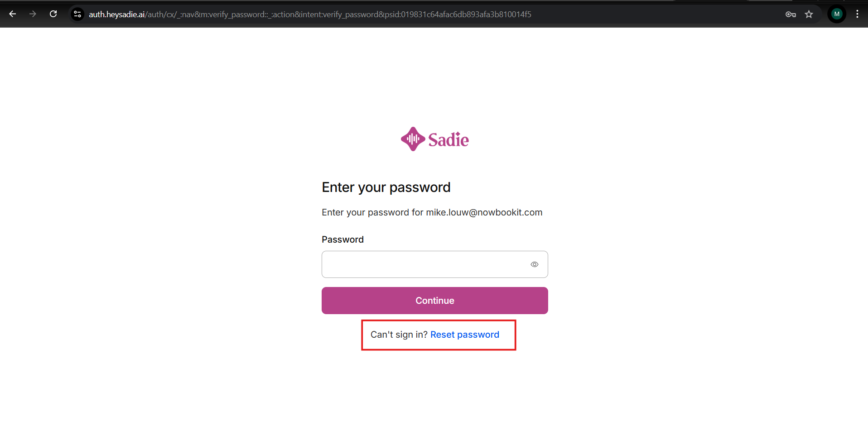
Task: Go back to the previous page
Action: click(x=13, y=14)
